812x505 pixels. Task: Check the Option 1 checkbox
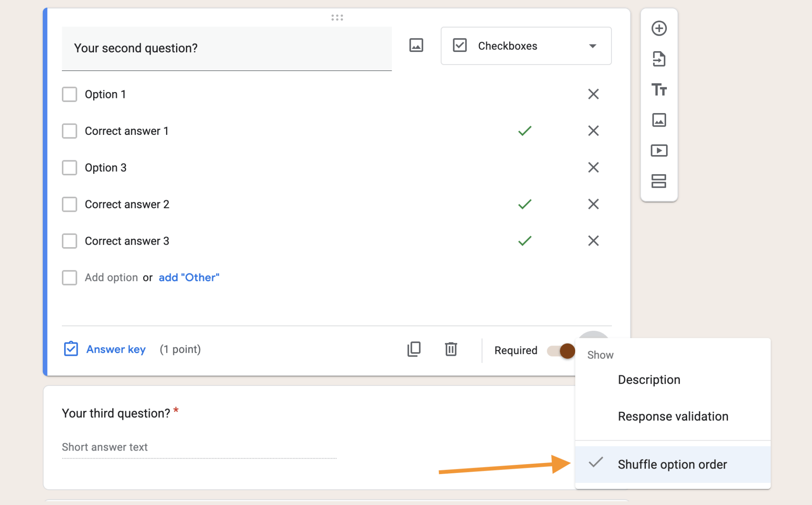(x=69, y=94)
